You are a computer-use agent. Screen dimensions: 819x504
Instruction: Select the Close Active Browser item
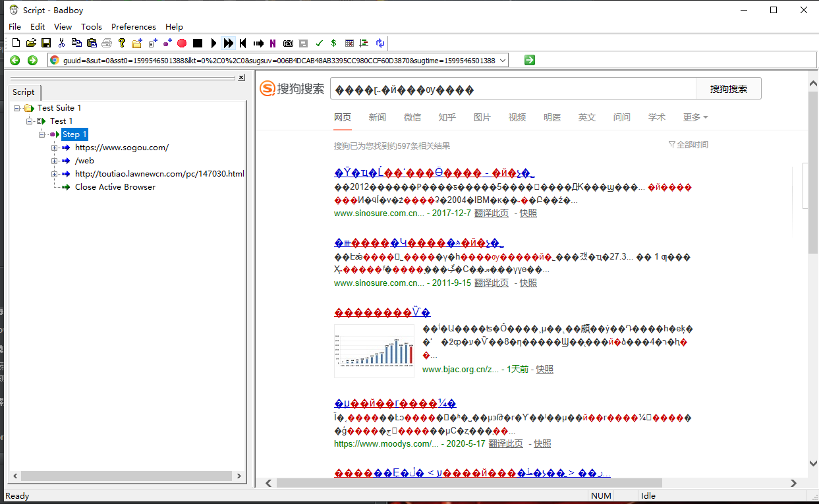[115, 187]
